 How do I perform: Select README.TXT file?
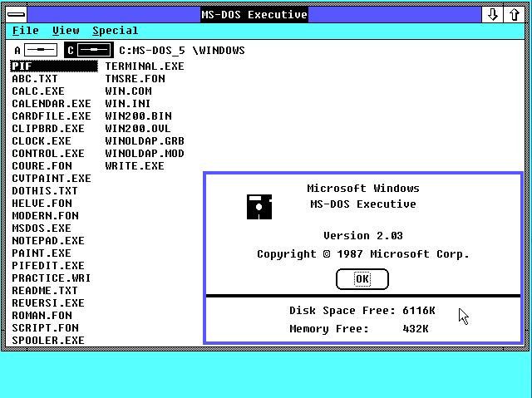pos(45,291)
